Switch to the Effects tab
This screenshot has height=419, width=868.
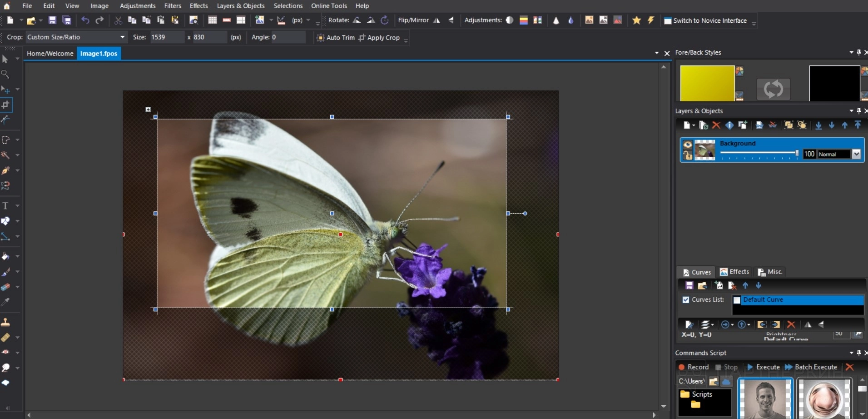coord(734,272)
